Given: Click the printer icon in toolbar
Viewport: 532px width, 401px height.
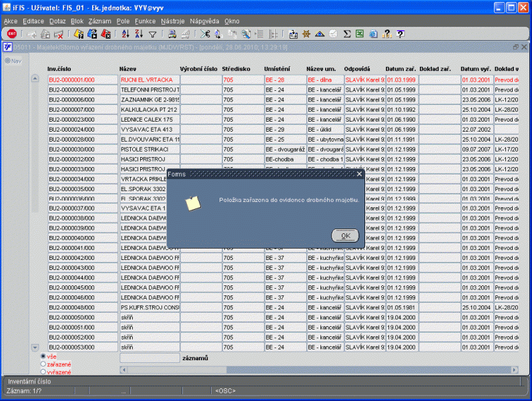Looking at the screenshot, I should click(172, 33).
